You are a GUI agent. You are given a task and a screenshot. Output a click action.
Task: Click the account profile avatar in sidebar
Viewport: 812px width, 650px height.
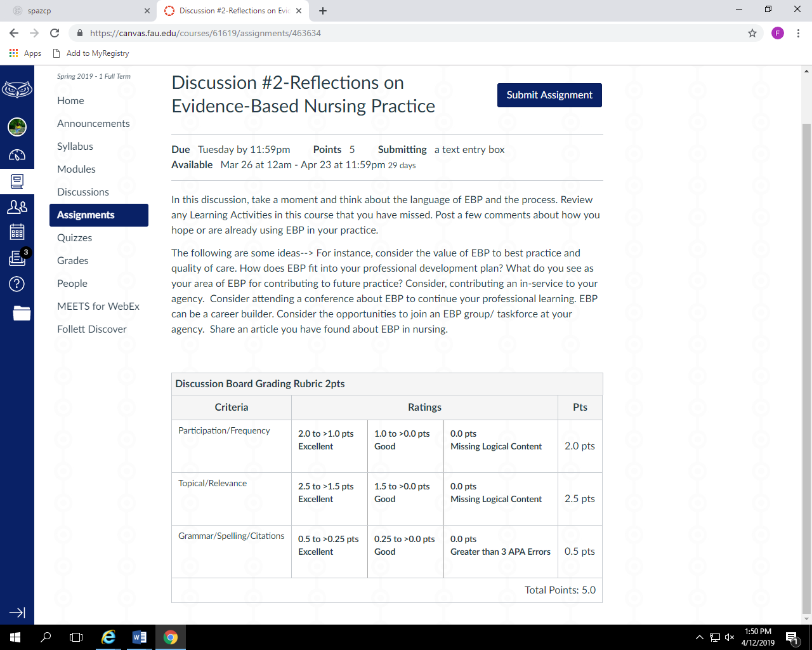pos(17,127)
